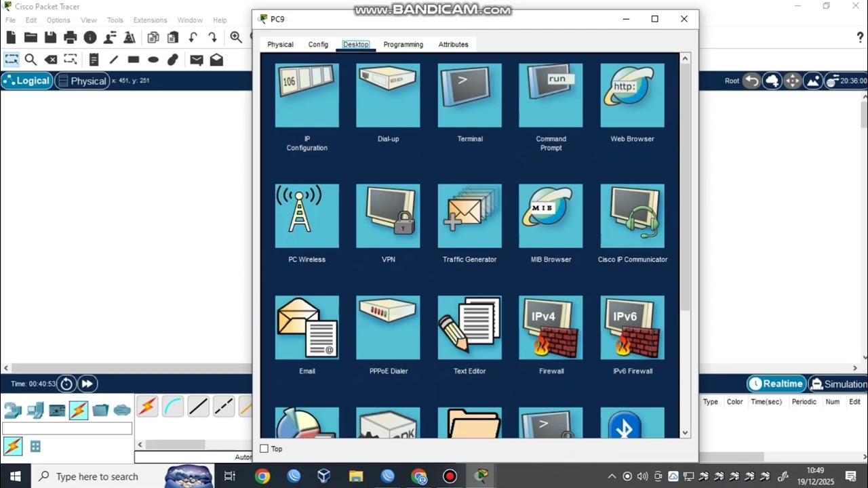This screenshot has width=868, height=488.
Task: Open the Attributes tab of PC9
Action: click(x=453, y=45)
